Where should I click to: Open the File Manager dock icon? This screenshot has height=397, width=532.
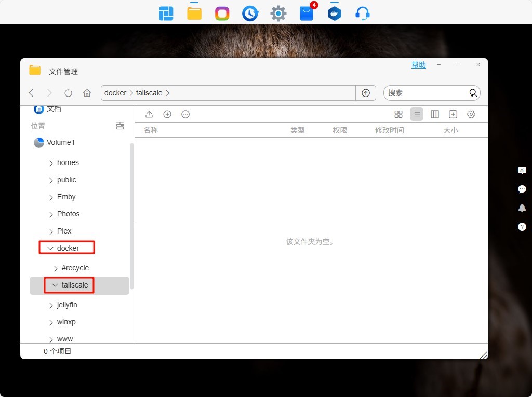194,13
